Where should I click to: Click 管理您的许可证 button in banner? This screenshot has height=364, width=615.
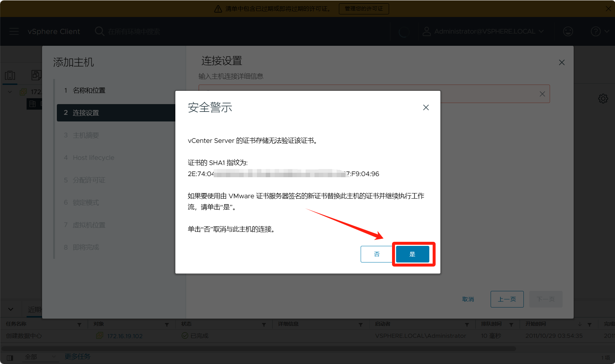click(x=364, y=8)
